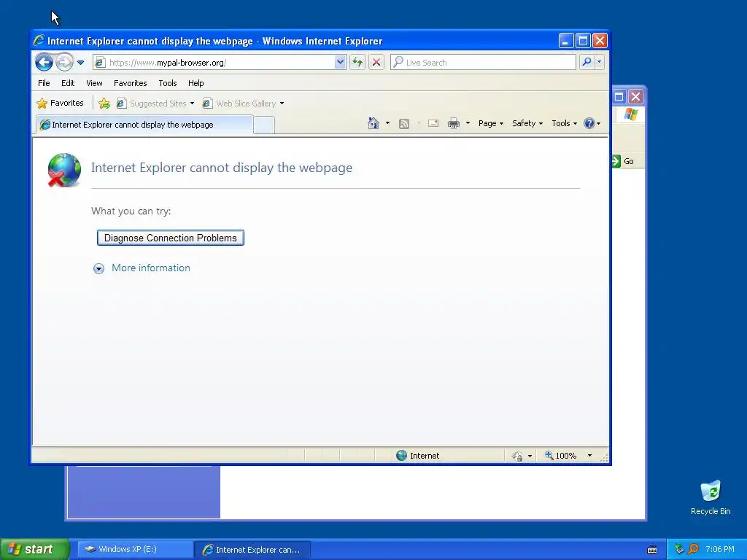The height and width of the screenshot is (560, 747).
Task: Click the Windows flag logo in background window
Action: 631,114
